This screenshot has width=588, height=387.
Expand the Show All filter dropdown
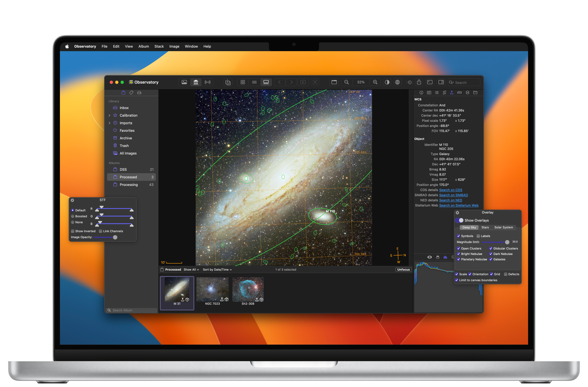(x=191, y=270)
